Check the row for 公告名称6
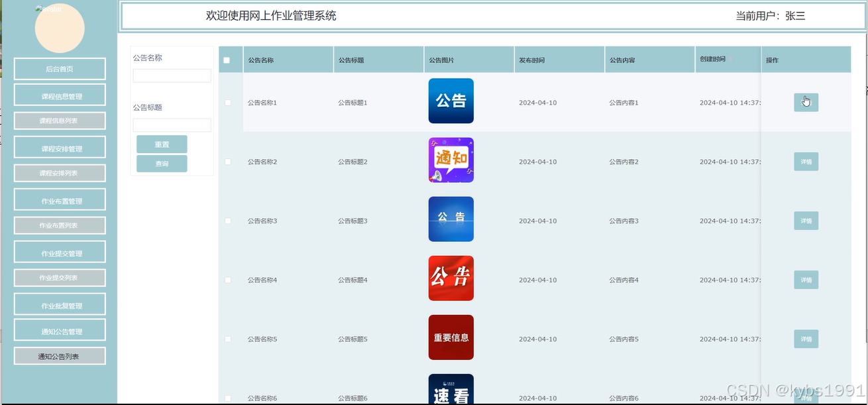The height and width of the screenshot is (405, 868). pyautogui.click(x=228, y=398)
